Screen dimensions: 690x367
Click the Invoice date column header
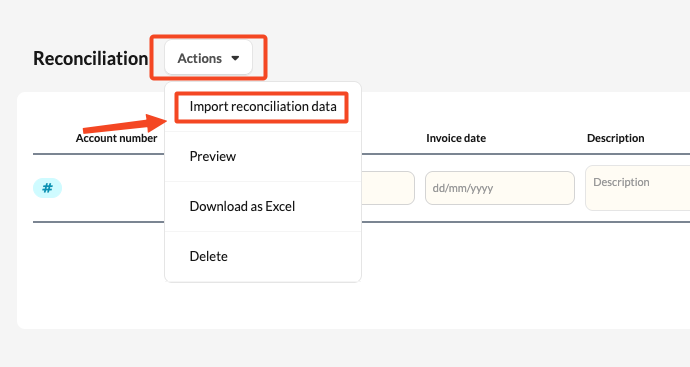[456, 138]
